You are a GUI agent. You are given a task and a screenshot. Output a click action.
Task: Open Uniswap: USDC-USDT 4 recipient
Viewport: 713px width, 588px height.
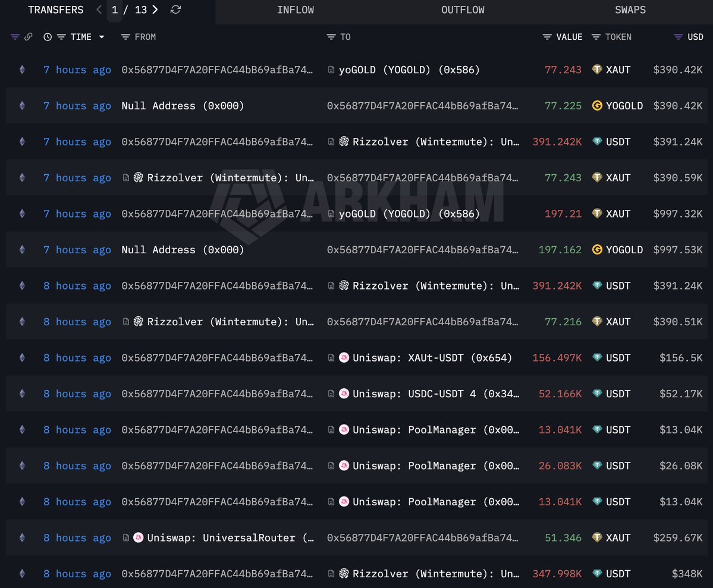436,394
